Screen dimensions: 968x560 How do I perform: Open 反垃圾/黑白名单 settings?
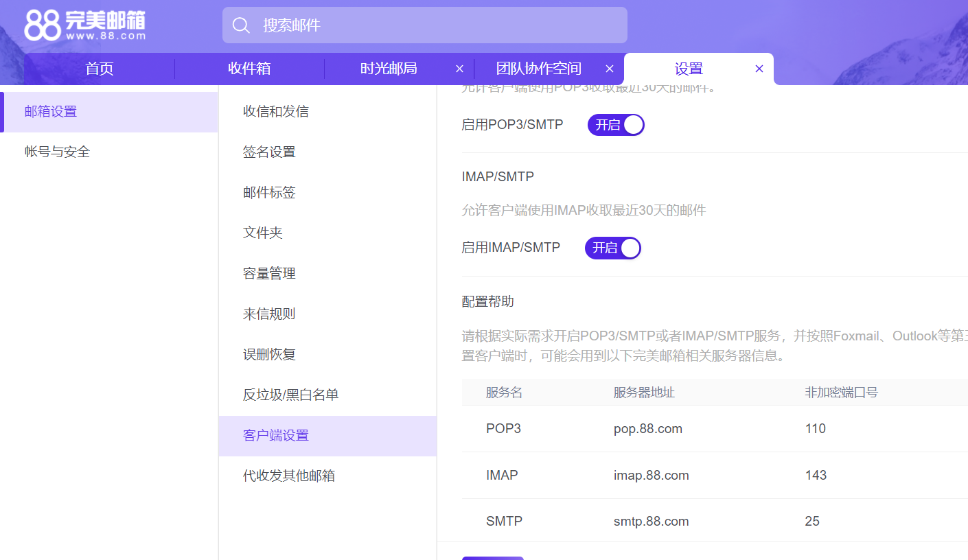tap(327, 395)
